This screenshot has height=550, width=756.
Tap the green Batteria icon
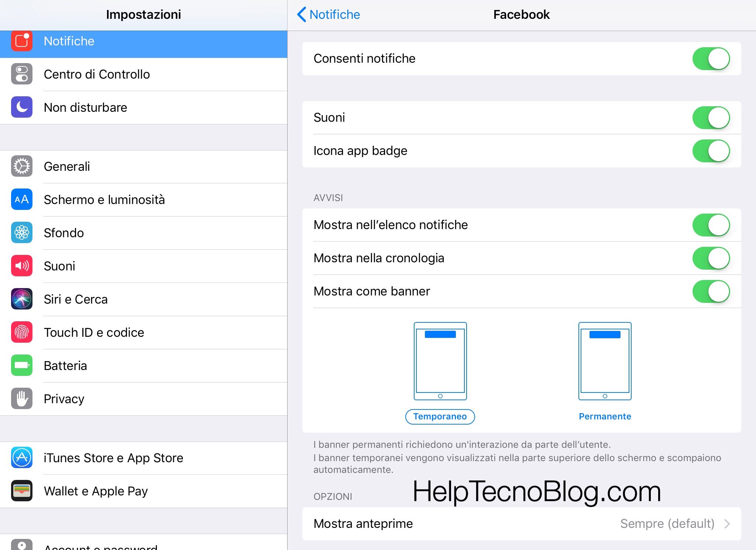[22, 366]
